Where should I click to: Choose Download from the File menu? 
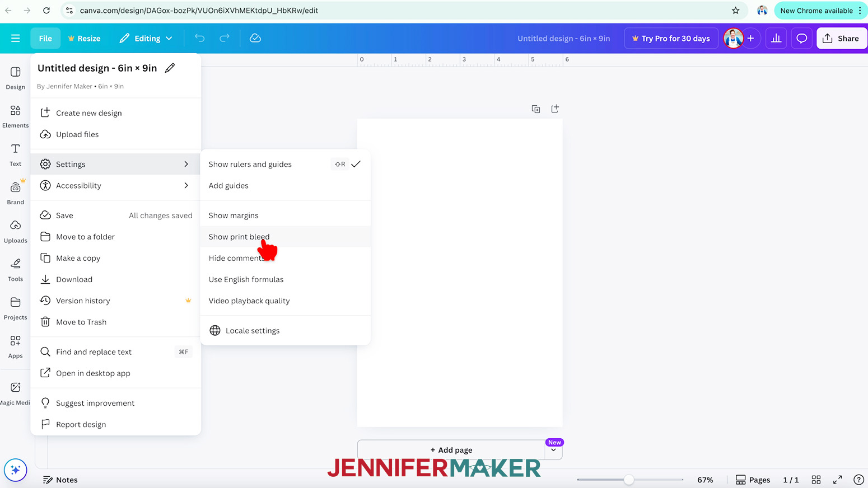(x=115, y=279)
